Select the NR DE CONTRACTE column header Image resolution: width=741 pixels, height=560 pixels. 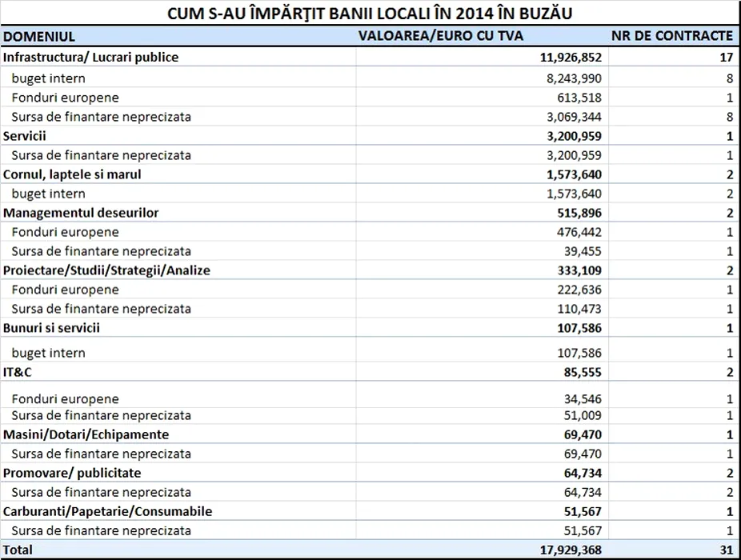point(672,36)
